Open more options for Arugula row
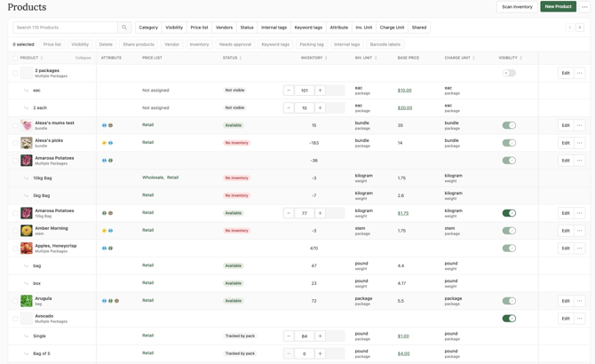The height and width of the screenshot is (364, 595). [x=579, y=301]
